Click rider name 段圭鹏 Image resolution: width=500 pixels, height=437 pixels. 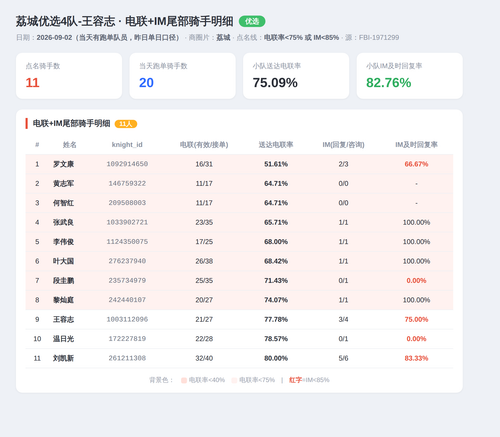[x=63, y=281]
